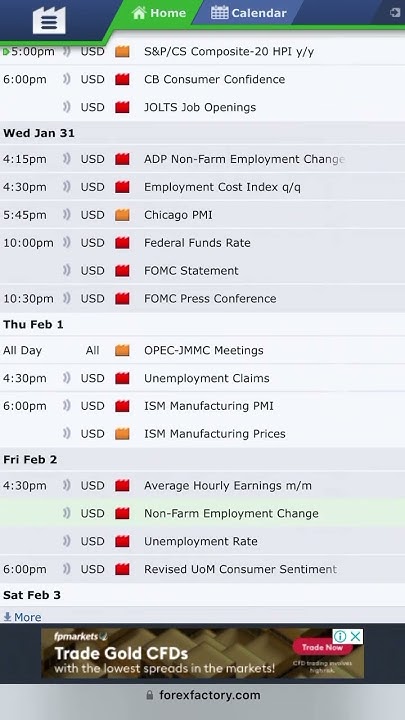Open the Forex Factory hamburger menu
405x720 pixels.
coord(49,20)
